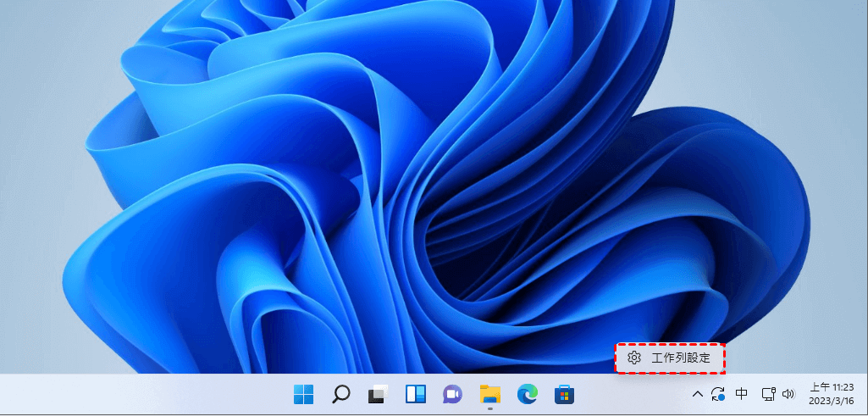
Task: Launch the Teams Chat icon
Action: 452,394
